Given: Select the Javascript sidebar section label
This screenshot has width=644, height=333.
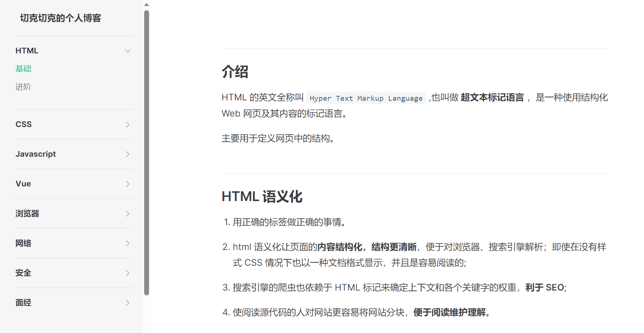Looking at the screenshot, I should point(36,154).
